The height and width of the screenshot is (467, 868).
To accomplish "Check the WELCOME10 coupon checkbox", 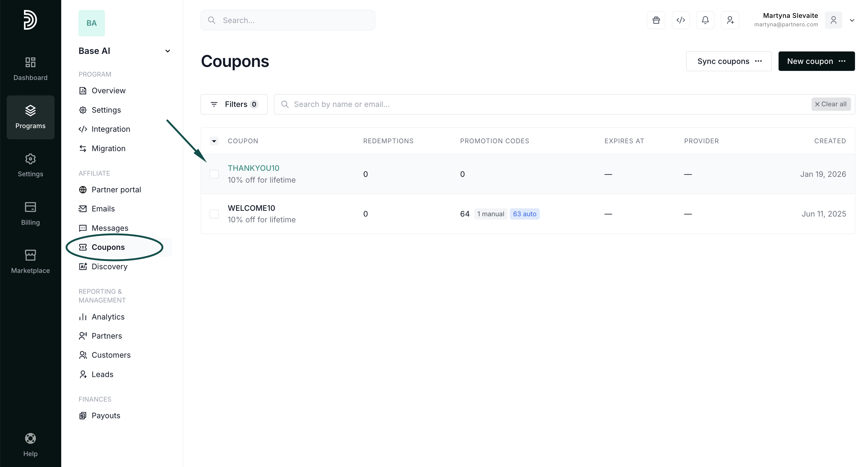I will (x=214, y=214).
